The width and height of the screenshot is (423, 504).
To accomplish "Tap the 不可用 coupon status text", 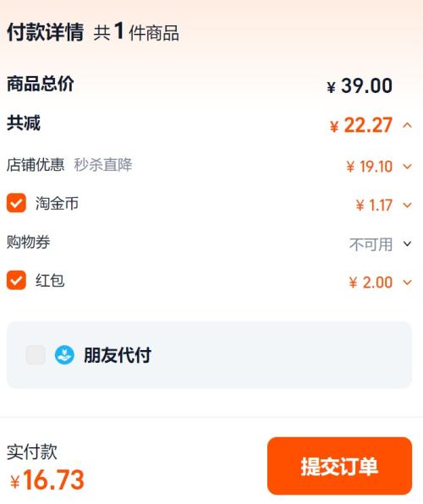I will [371, 244].
